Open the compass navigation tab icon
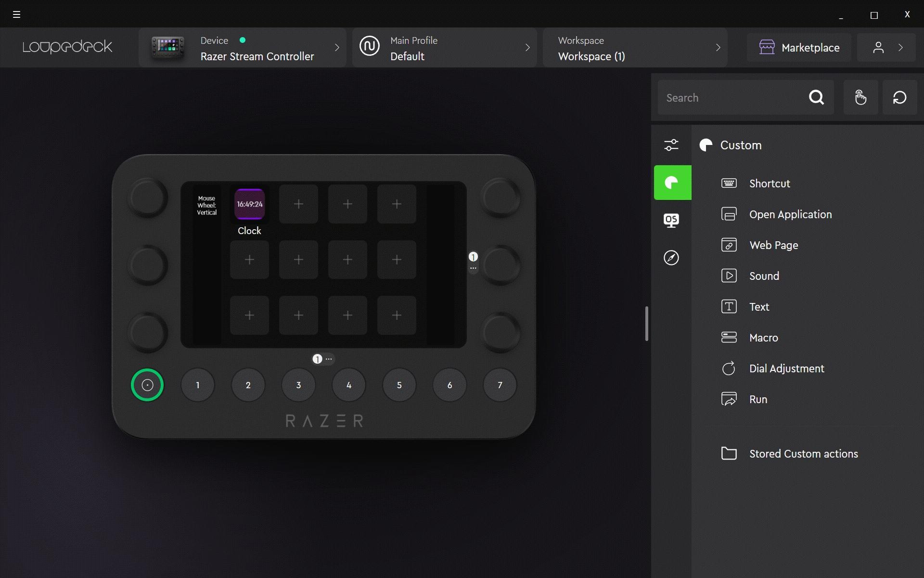The image size is (924, 578). click(x=671, y=258)
